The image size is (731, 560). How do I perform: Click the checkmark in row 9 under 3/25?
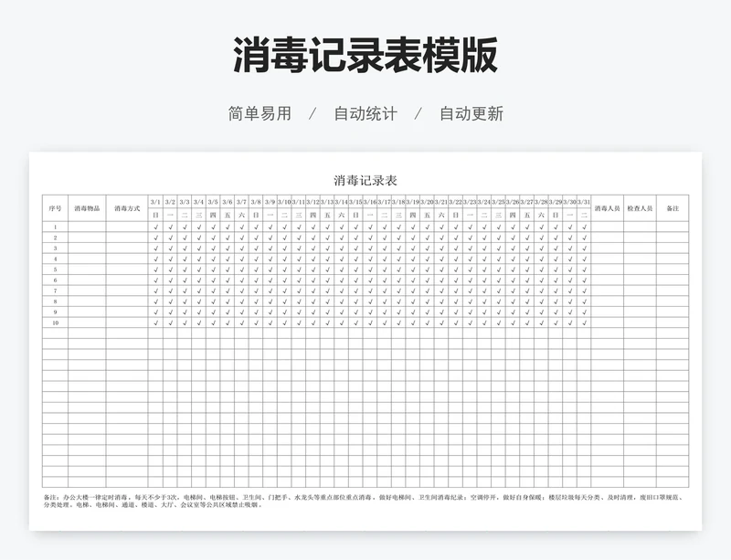pos(498,312)
